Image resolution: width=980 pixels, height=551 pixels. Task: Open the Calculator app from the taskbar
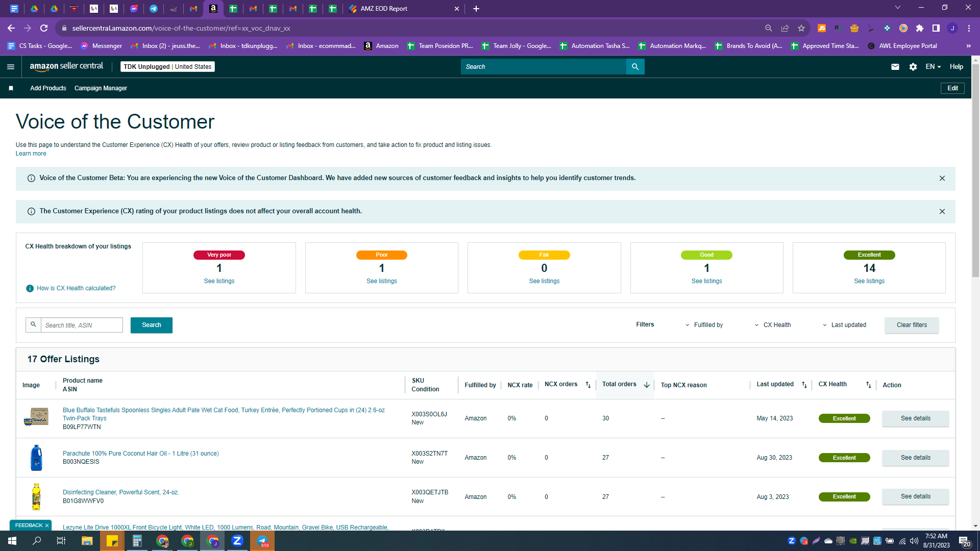coord(137,541)
